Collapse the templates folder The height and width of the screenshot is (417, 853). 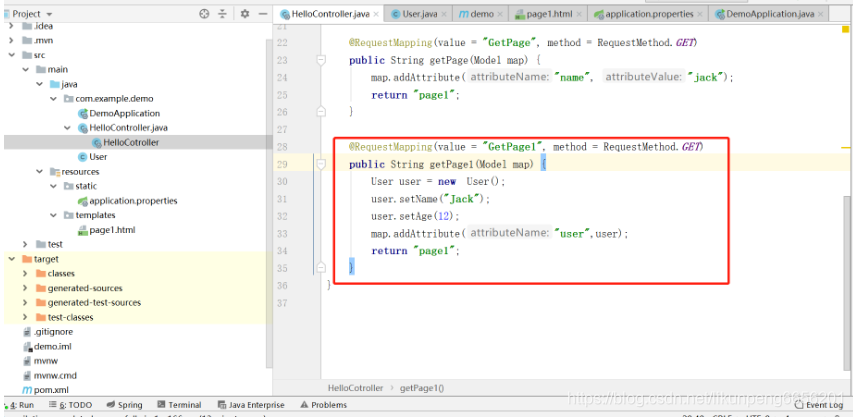pos(53,215)
